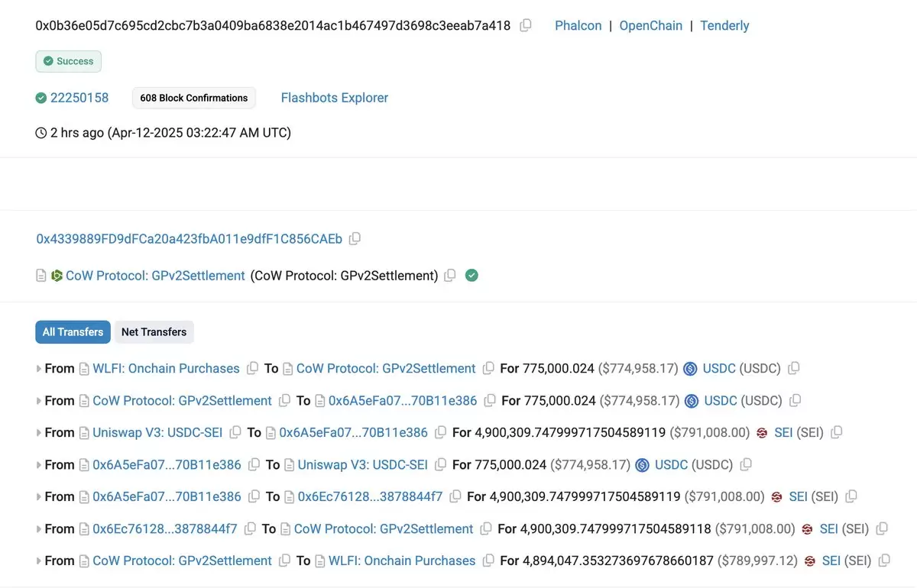Screen dimensions: 917x588
Task: Click the amount 4,894,047.353273697678660187
Action: 617,561
